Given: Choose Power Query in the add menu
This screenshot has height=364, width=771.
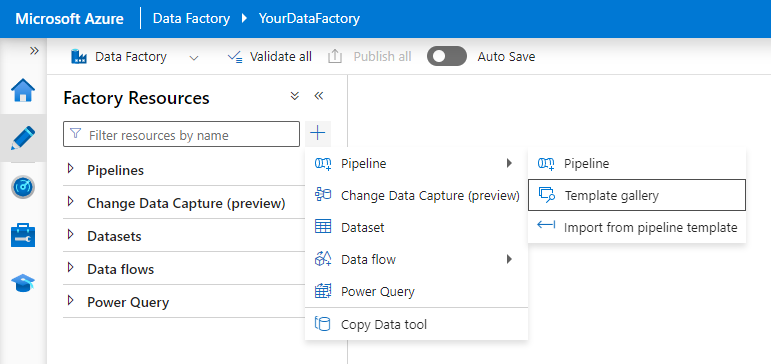Looking at the screenshot, I should pos(416,291).
